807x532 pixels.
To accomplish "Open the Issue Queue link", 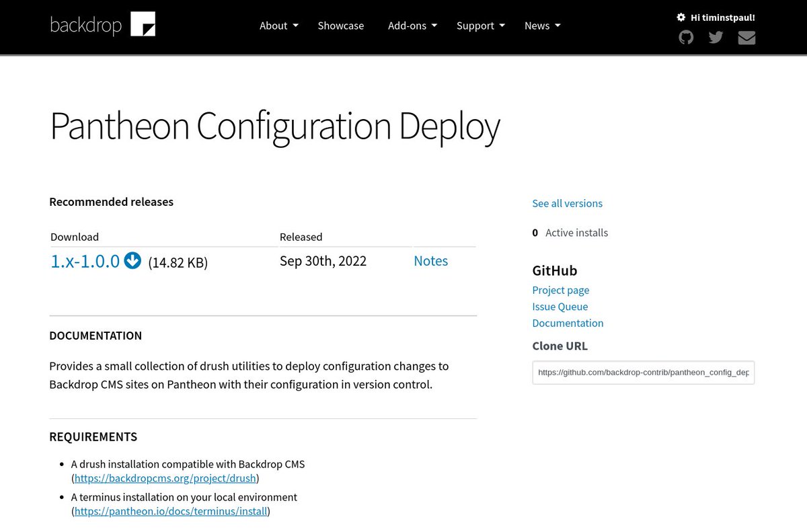I will tap(560, 306).
